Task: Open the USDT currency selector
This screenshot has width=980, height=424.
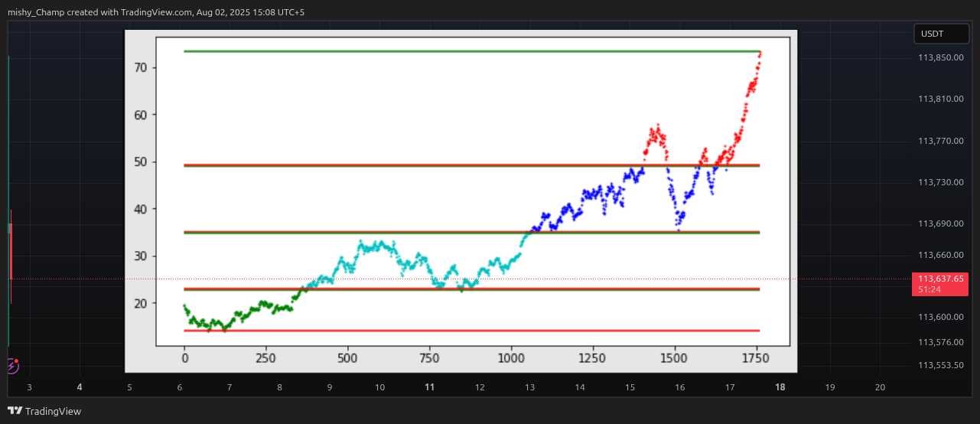Action: pyautogui.click(x=942, y=34)
